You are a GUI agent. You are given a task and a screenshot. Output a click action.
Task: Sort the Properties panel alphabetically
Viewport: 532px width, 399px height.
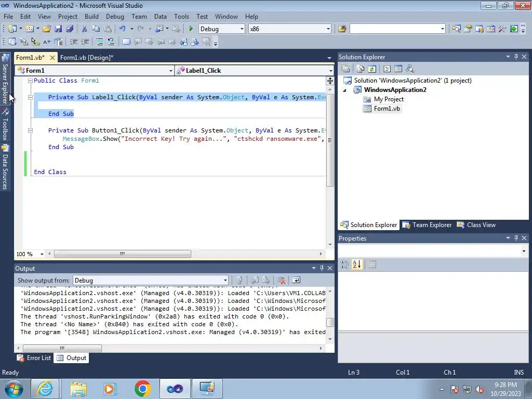tap(357, 264)
